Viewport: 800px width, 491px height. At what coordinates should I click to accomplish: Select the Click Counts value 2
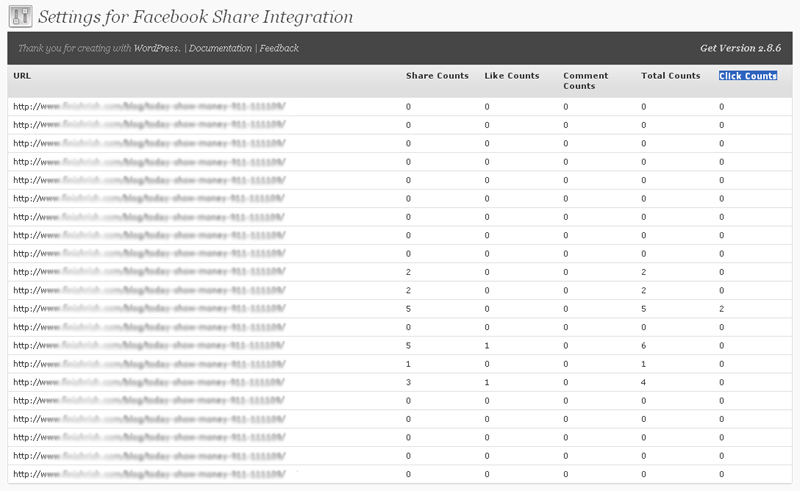coord(721,309)
